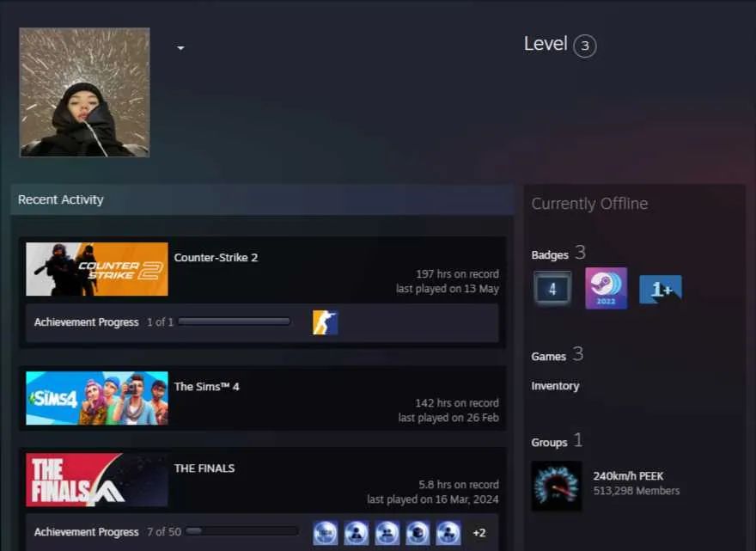Open the Counter-Strike 2 game banner
The width and height of the screenshot is (756, 551).
[97, 269]
